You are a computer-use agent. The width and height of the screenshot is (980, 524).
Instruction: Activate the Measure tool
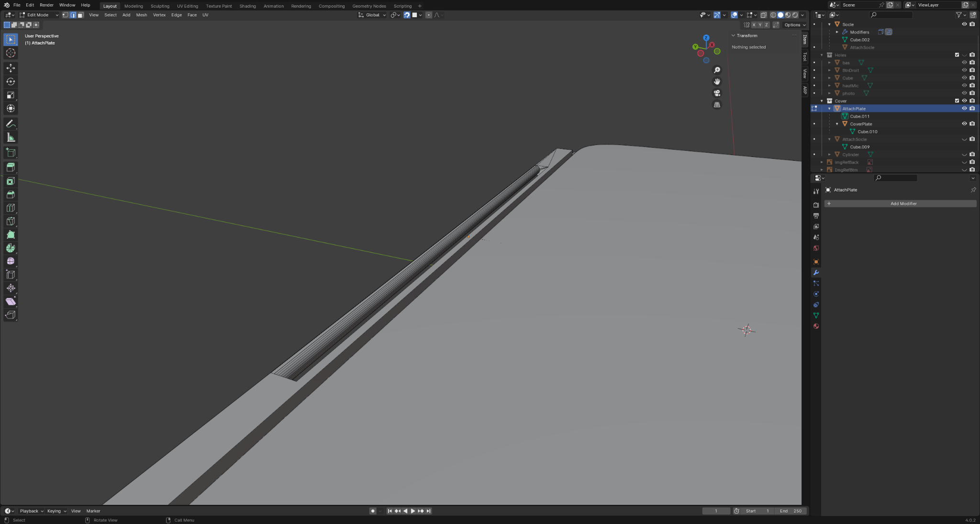(11, 138)
